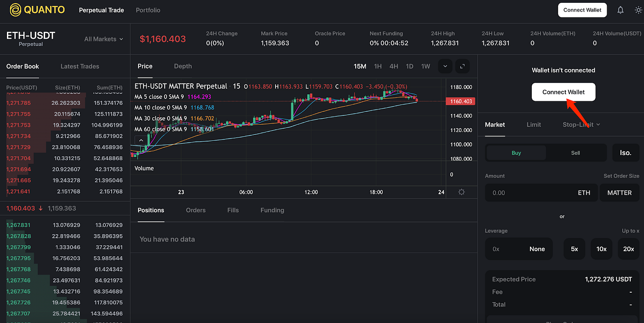Viewport: 644px width, 323px height.
Task: Show the Depth chart tab
Action: [x=183, y=66]
